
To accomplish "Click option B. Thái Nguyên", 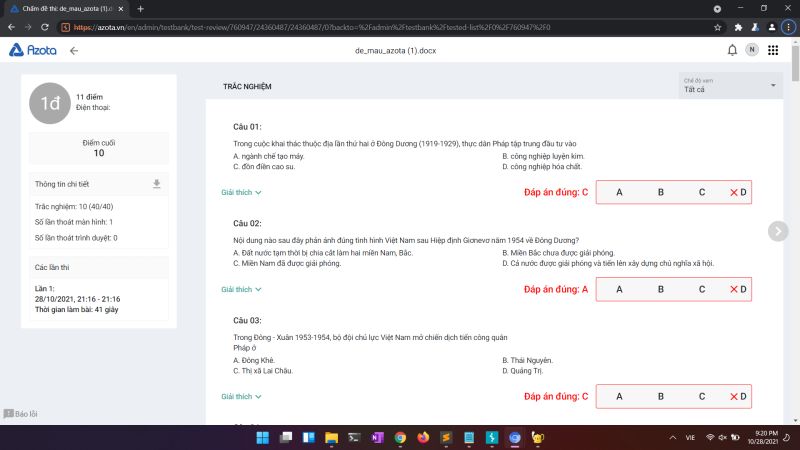I will [528, 360].
